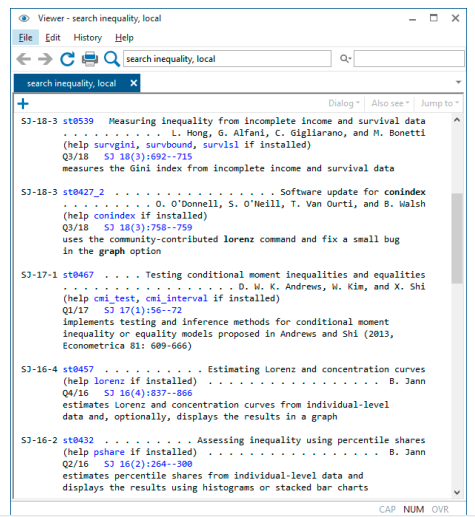Open the Edit menu
Viewport: 475px width, 517px height.
[53, 38]
